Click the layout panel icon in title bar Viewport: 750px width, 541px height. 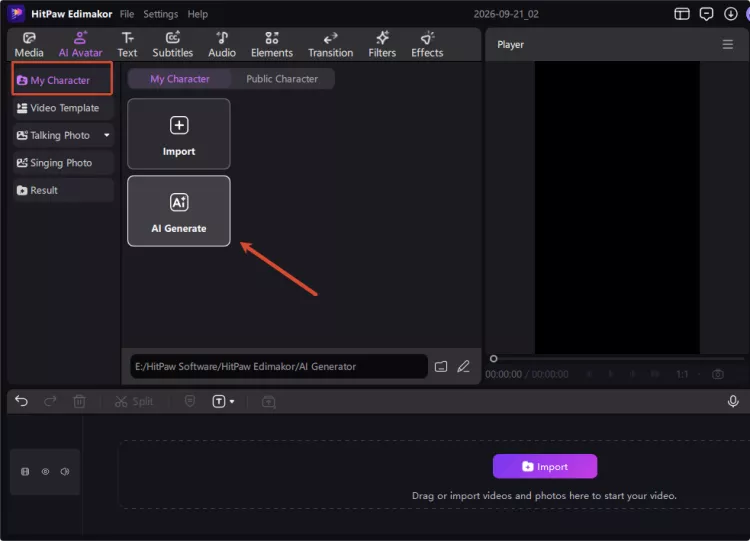click(x=682, y=14)
